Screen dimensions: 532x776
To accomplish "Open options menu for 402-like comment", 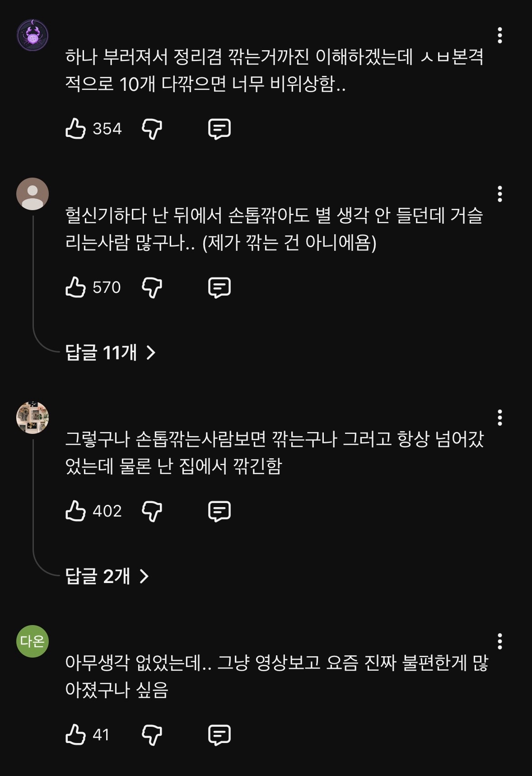I will [499, 418].
